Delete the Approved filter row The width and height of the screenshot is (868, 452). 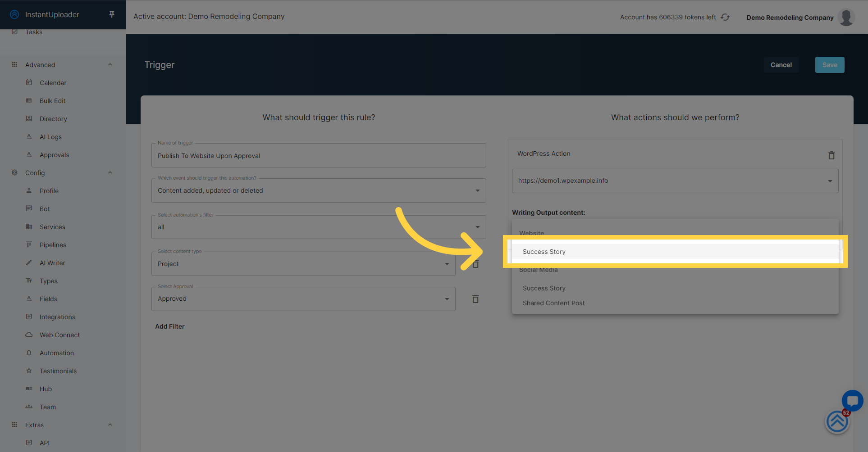475,299
